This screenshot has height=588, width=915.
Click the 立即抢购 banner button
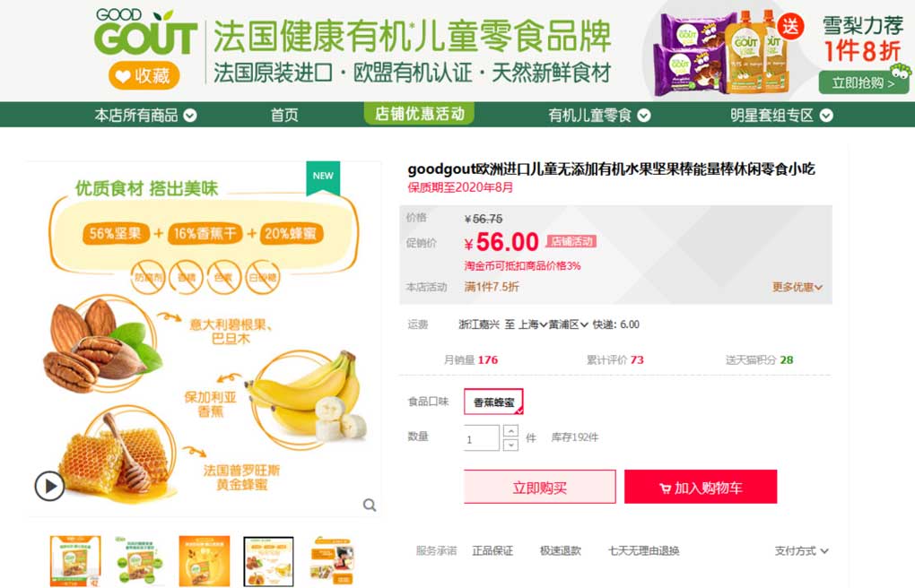(x=863, y=82)
